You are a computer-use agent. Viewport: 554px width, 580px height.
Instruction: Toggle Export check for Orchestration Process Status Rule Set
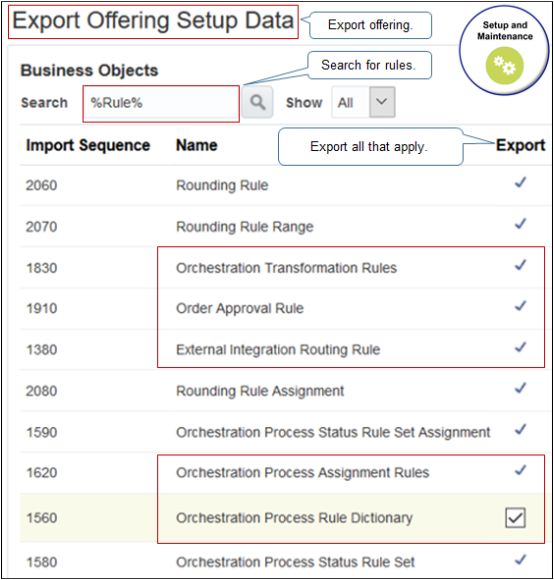520,560
